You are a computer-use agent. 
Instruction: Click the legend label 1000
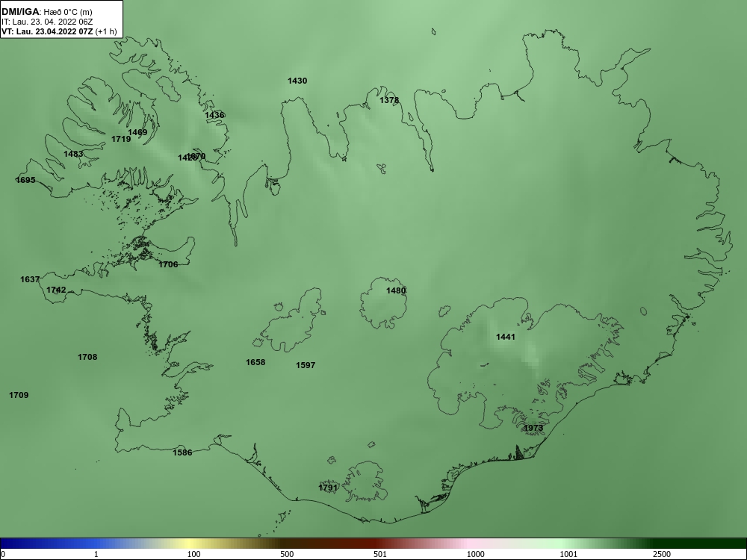(x=475, y=554)
